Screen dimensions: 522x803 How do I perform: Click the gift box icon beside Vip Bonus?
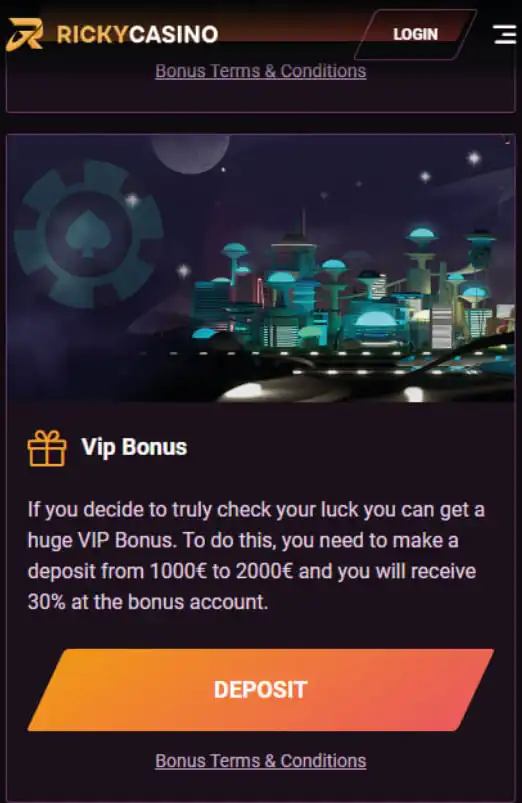point(47,448)
